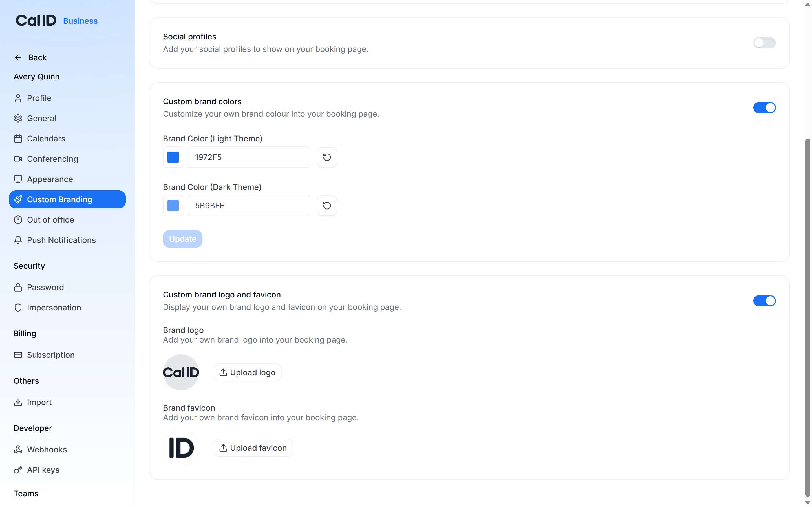This screenshot has width=812, height=507.
Task: Open Webhooks via its sidebar icon
Action: (x=18, y=449)
